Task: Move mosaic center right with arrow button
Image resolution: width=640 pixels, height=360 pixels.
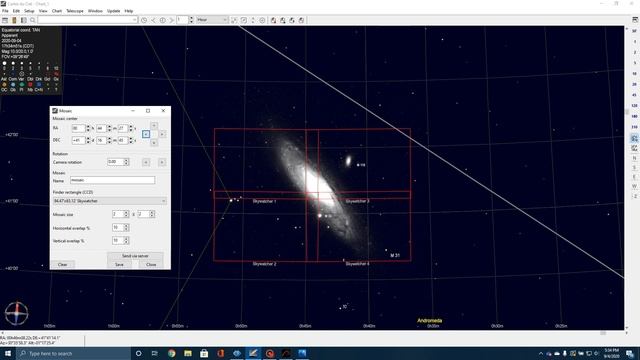Action: point(162,134)
